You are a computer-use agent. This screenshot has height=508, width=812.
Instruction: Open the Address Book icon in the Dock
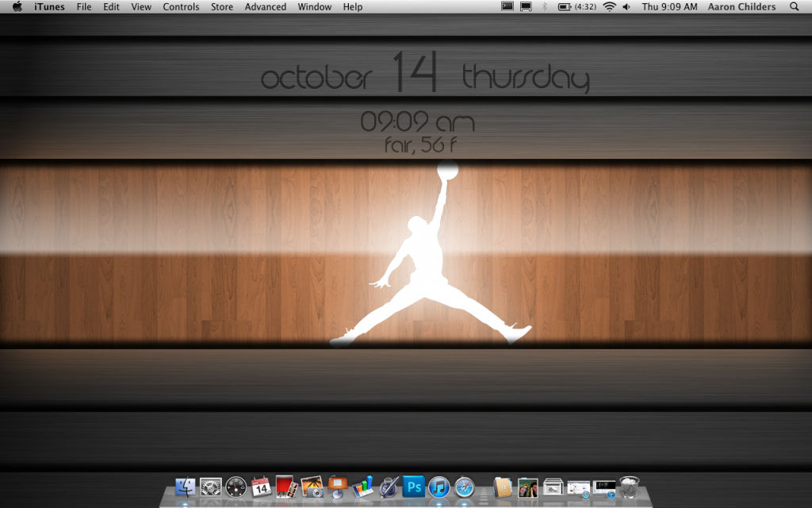pyautogui.click(x=502, y=487)
